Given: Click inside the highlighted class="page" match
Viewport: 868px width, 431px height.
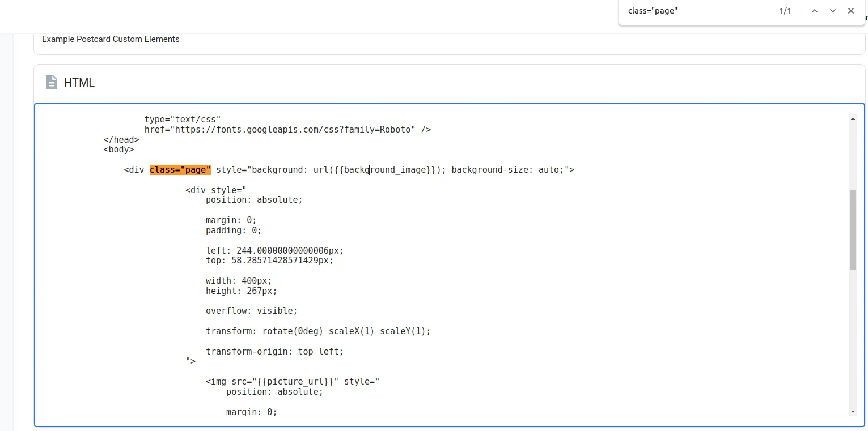Looking at the screenshot, I should (x=180, y=169).
